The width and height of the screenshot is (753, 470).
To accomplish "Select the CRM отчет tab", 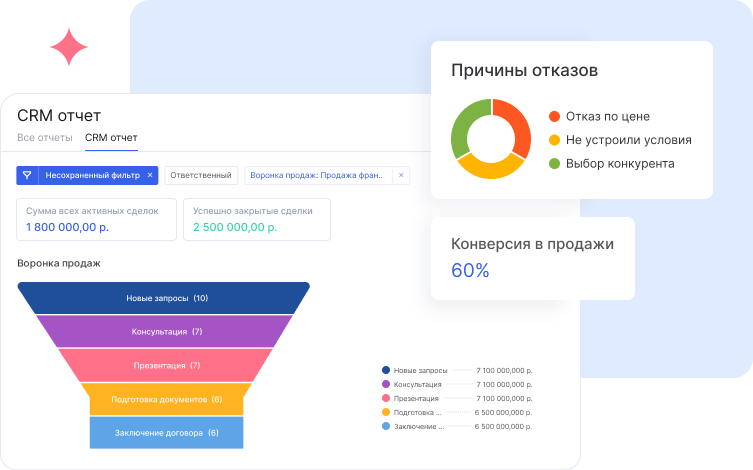I will (x=111, y=137).
